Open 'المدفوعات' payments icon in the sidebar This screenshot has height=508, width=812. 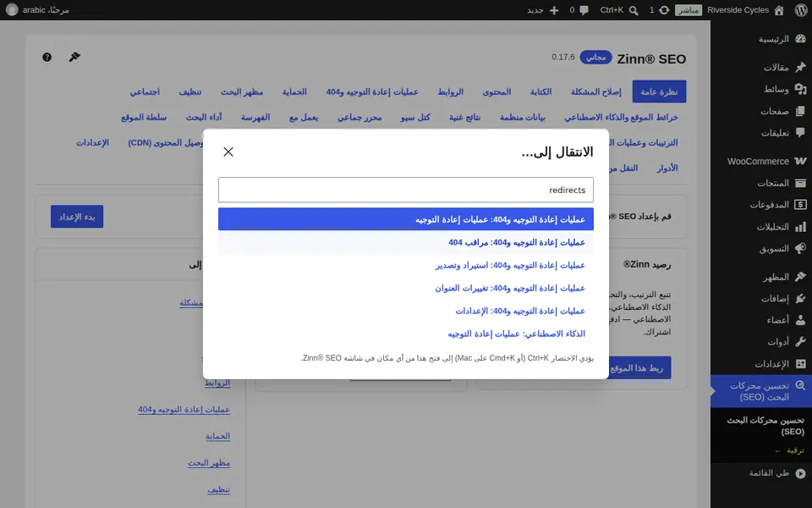coord(800,205)
